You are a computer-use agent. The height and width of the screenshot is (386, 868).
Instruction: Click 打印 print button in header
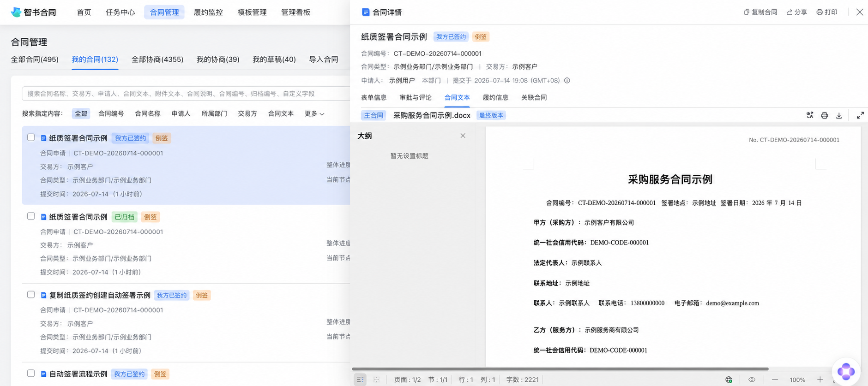[x=827, y=12]
